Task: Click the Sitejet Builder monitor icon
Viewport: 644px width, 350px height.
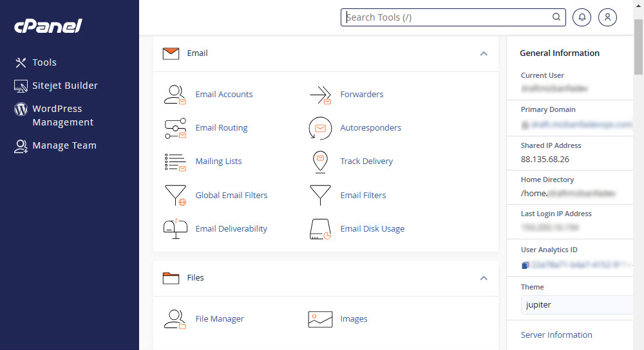Action: pyautogui.click(x=21, y=86)
